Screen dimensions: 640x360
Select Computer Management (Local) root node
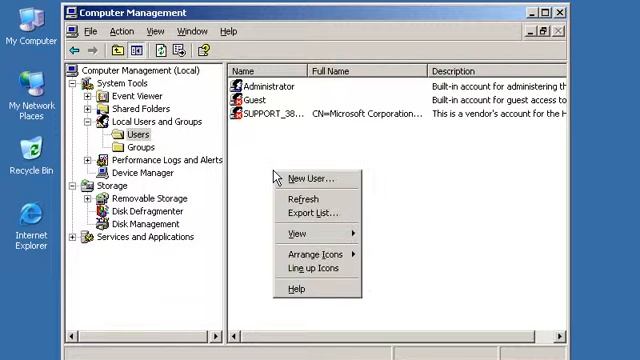click(140, 71)
